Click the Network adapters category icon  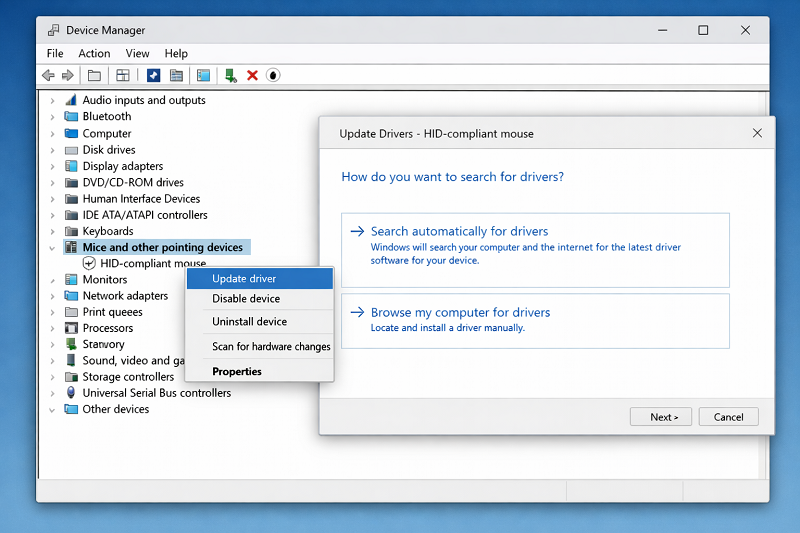(71, 296)
